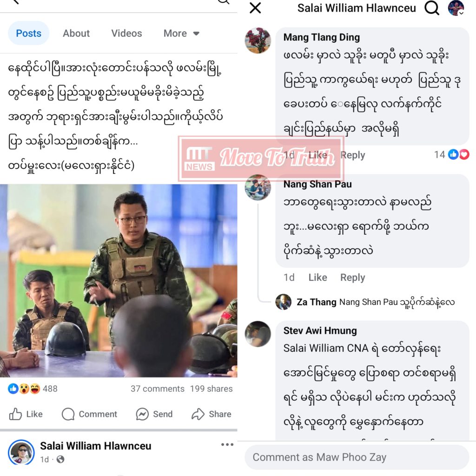This screenshot has width=476, height=476.
Task: Open reaction emojis showing 488 reactions
Action: (x=33, y=389)
